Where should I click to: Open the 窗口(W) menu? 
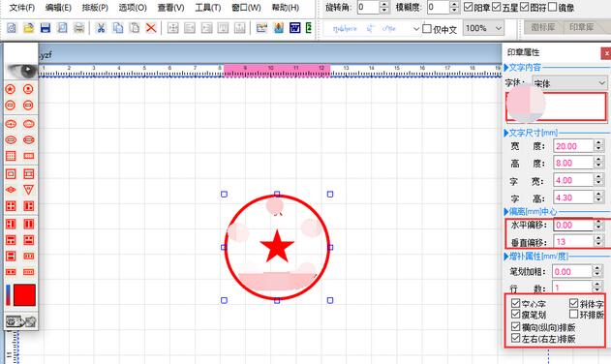pyautogui.click(x=246, y=8)
